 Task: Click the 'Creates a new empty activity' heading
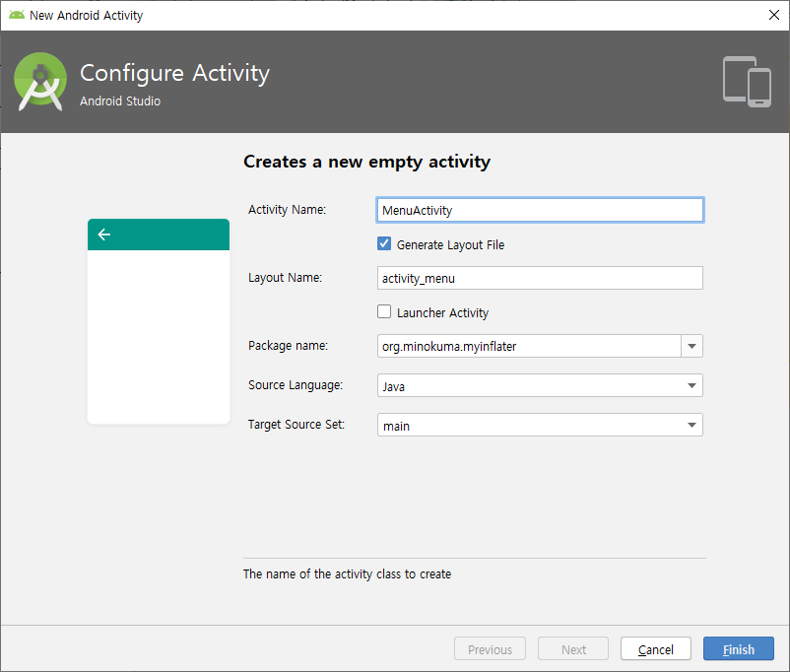click(366, 162)
